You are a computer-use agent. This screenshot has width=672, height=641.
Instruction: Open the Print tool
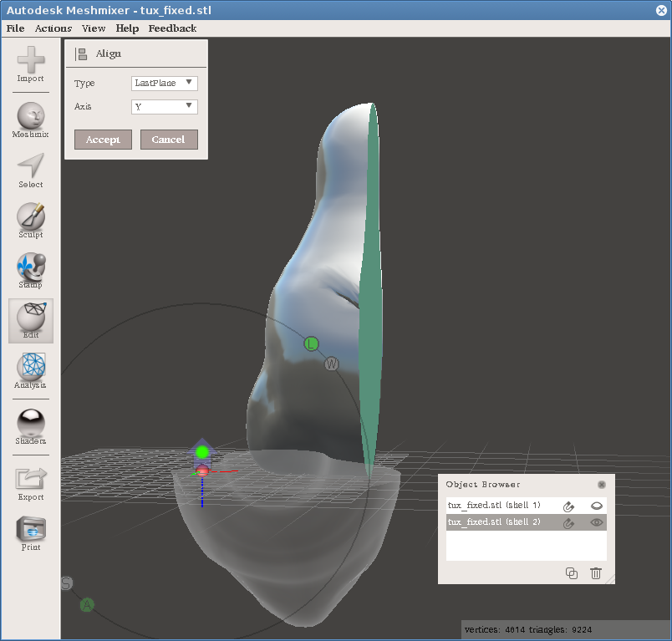pyautogui.click(x=30, y=533)
